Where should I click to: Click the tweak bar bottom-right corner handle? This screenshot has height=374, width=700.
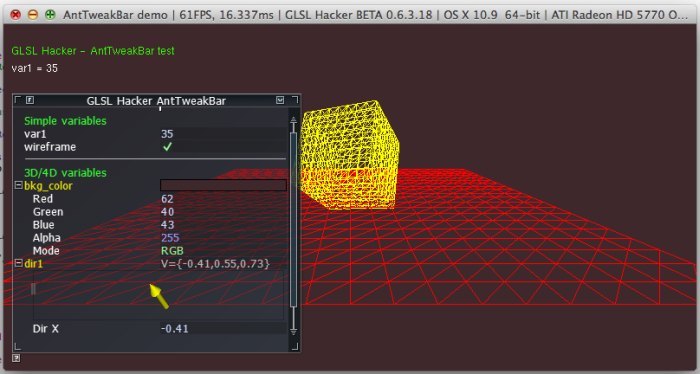coord(295,347)
